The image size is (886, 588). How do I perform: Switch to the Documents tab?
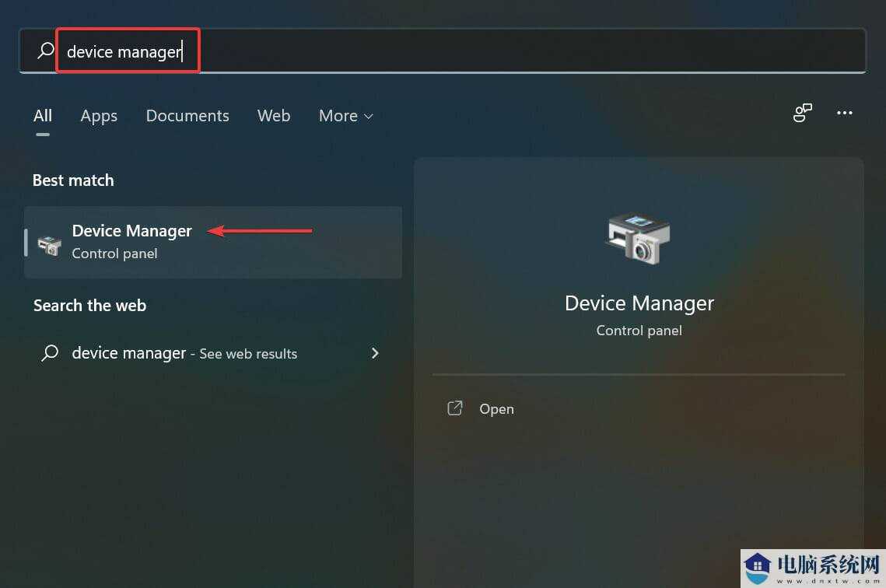187,116
